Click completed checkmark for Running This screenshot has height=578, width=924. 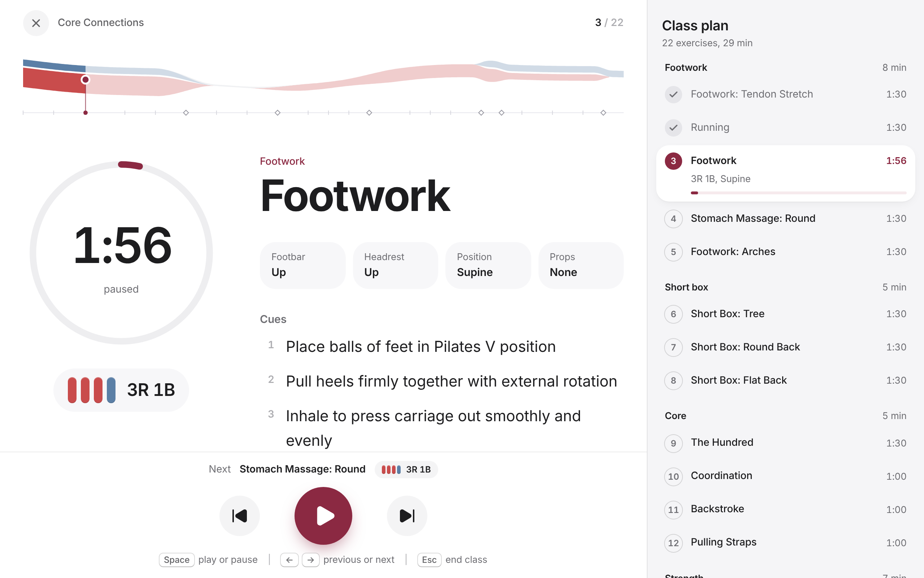(x=673, y=128)
